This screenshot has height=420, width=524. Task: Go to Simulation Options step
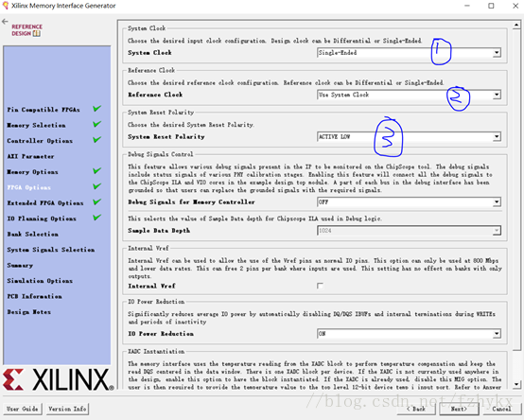tap(40, 281)
